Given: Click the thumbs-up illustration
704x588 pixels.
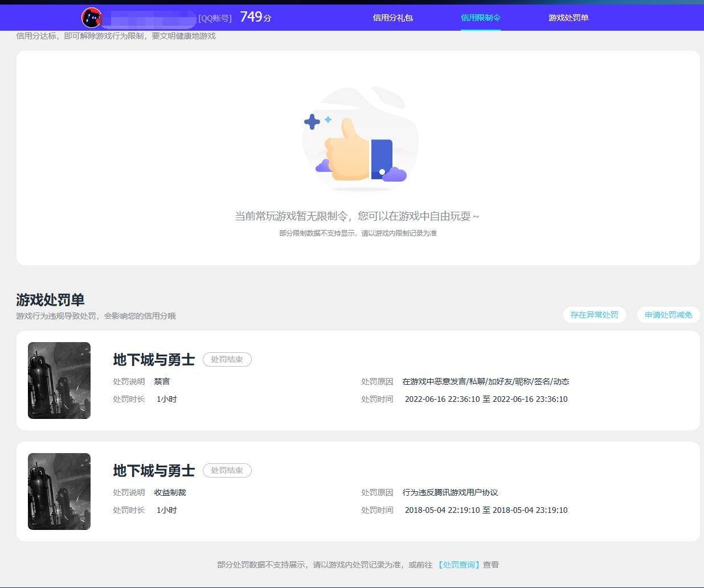Looking at the screenshot, I should pos(360,139).
